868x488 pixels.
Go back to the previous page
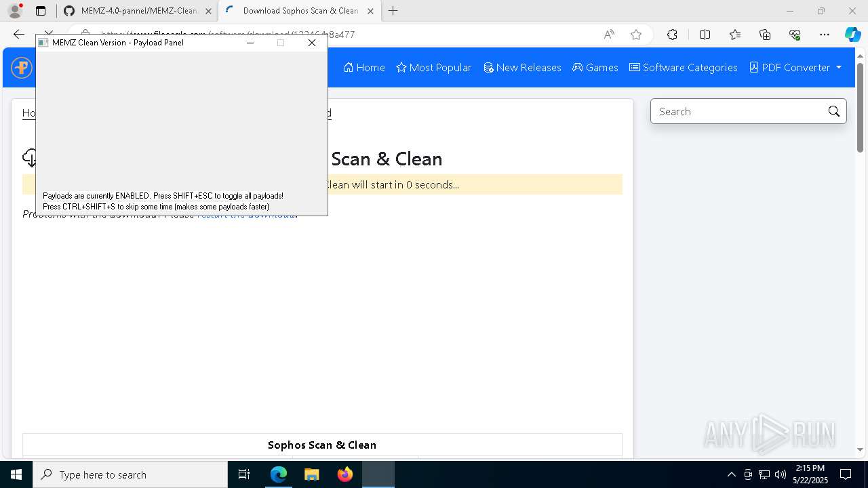[x=19, y=35]
